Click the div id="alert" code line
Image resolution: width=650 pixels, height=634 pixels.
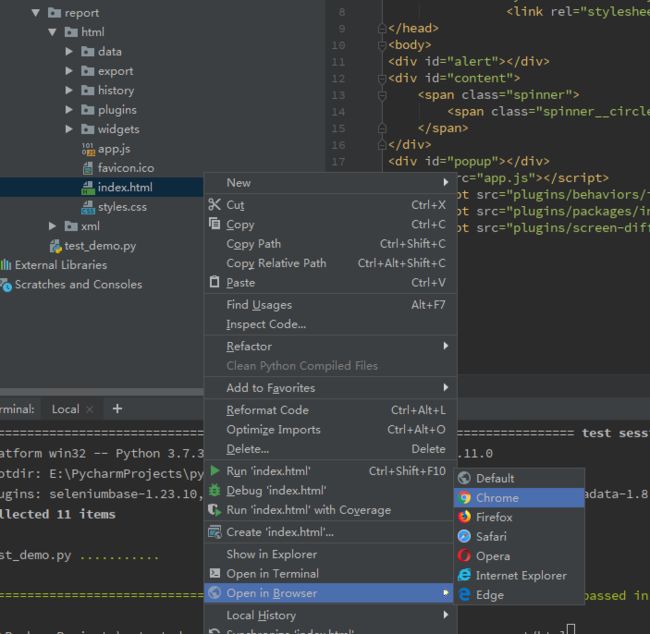point(469,61)
